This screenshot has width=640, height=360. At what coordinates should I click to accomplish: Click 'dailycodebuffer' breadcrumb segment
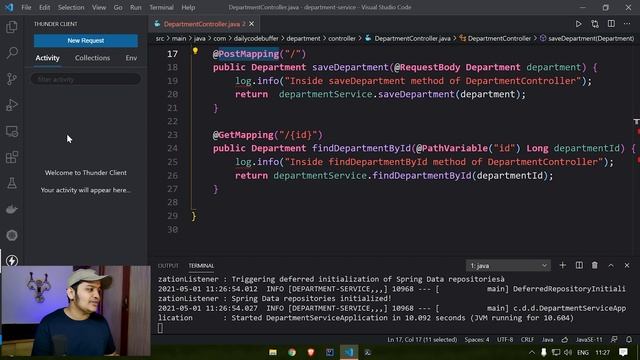[256, 38]
